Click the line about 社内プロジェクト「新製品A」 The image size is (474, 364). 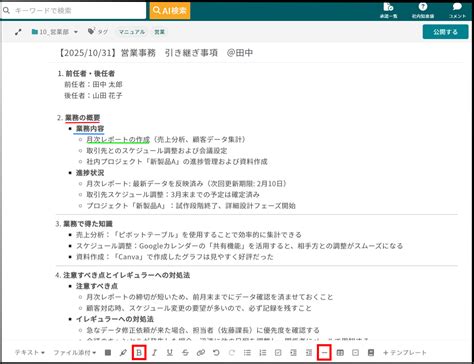point(177,162)
